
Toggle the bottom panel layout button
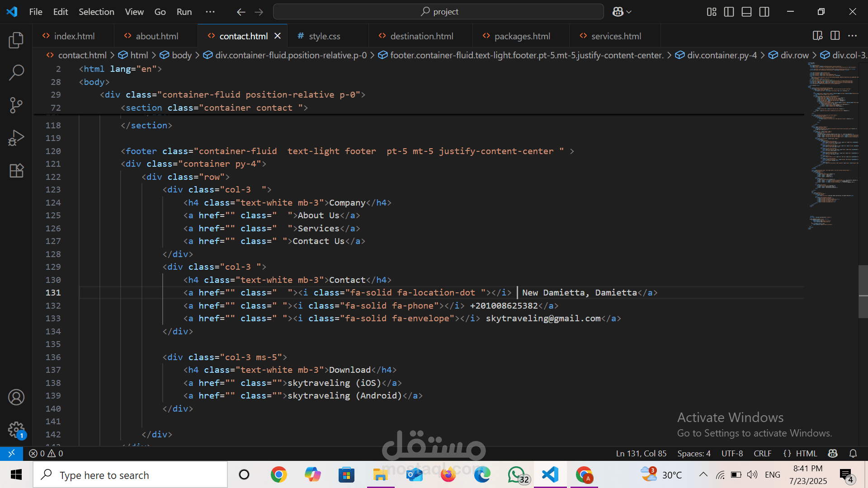click(746, 12)
